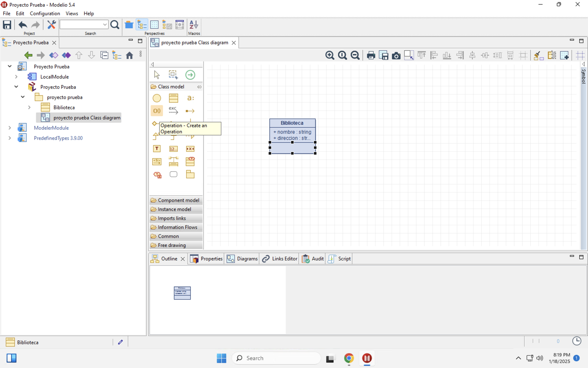Viewport: 588px width, 368px height.
Task: Pick the Package tool in the palette
Action: click(x=190, y=174)
